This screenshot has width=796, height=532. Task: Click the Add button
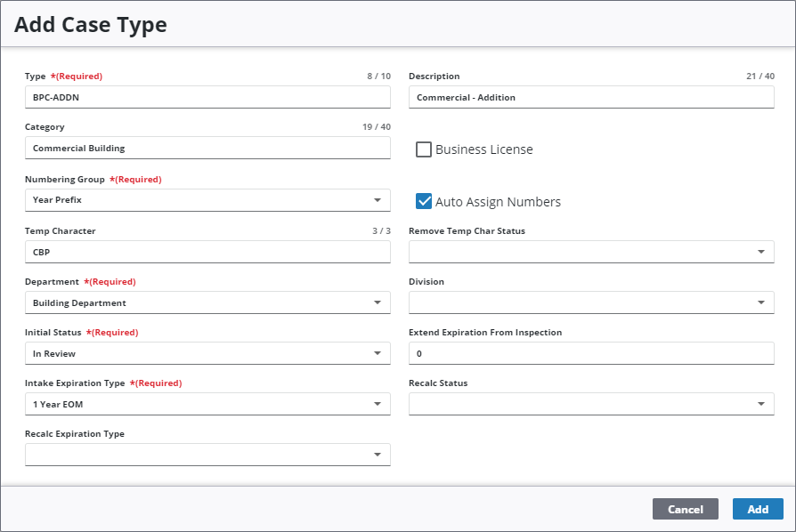pyautogui.click(x=758, y=509)
